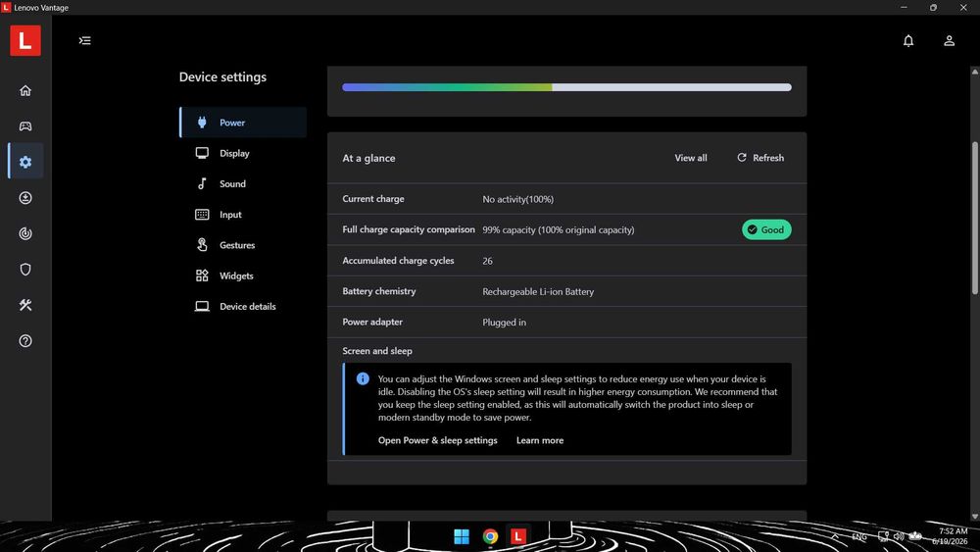This screenshot has width=980, height=552.
Task: Click the vertical scrollbar thumb
Action: tap(974, 219)
